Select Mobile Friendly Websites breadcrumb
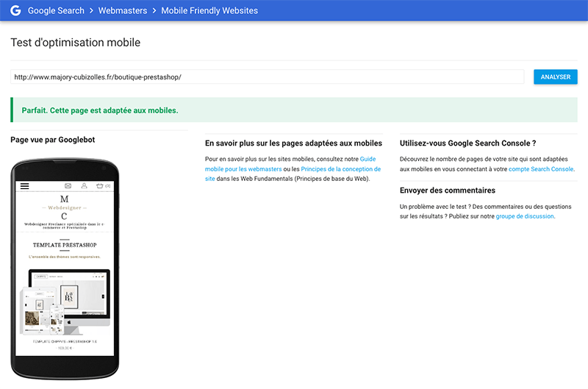 [209, 11]
